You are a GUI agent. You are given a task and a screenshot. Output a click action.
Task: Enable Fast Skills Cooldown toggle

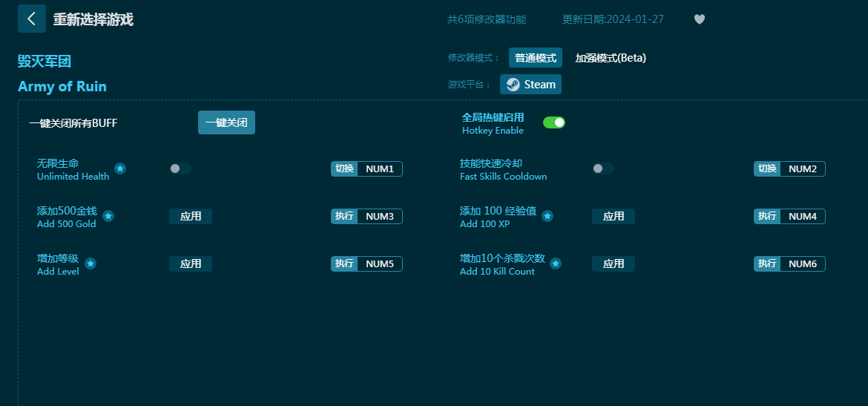(602, 168)
